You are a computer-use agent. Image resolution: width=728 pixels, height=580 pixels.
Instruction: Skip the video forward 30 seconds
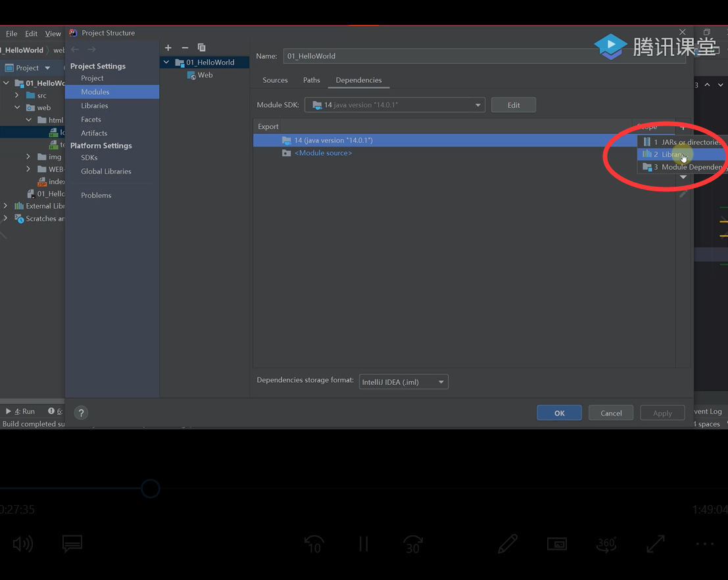pos(413,544)
